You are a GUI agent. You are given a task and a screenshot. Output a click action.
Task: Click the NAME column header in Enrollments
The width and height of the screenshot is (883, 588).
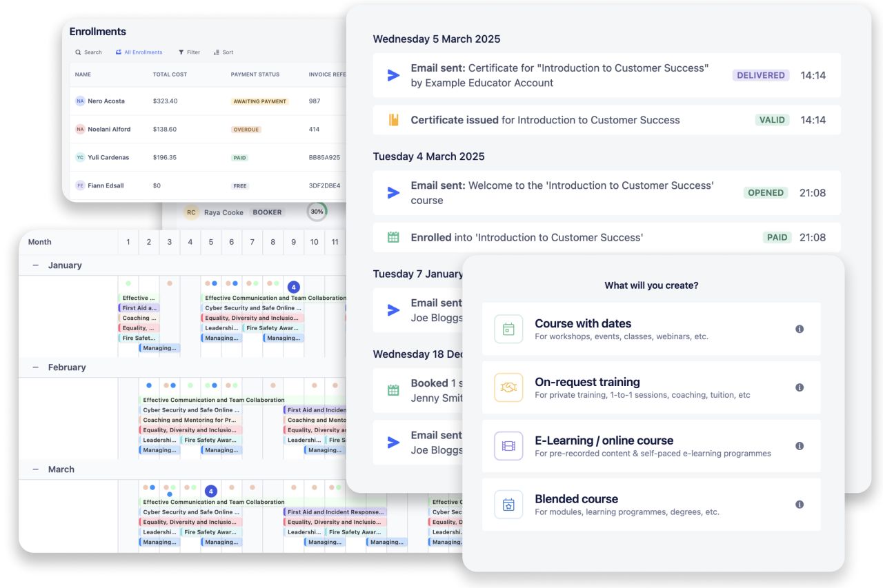[x=83, y=74]
